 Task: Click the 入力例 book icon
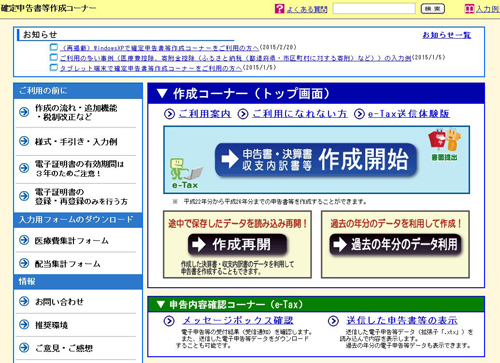[469, 9]
